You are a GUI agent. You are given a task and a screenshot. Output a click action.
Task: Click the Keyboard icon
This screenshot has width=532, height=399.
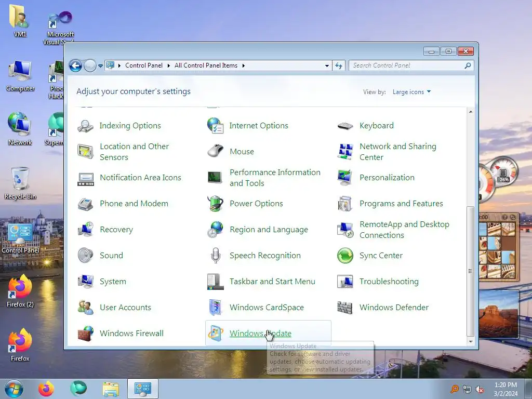345,126
